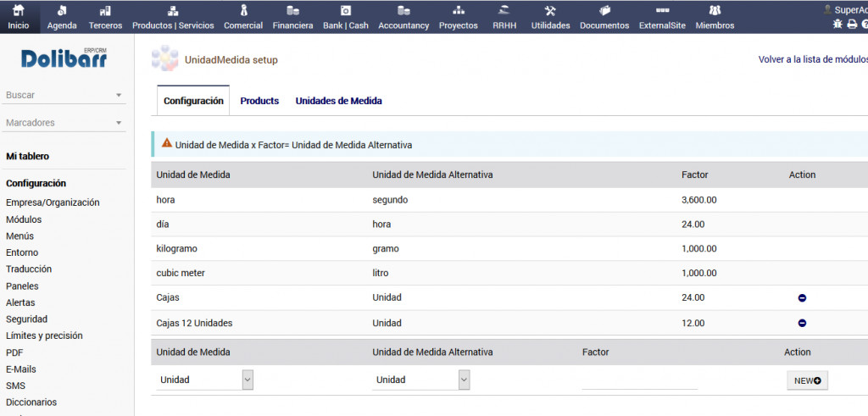The image size is (868, 416).
Task: Click the printer icon
Action: (852, 24)
